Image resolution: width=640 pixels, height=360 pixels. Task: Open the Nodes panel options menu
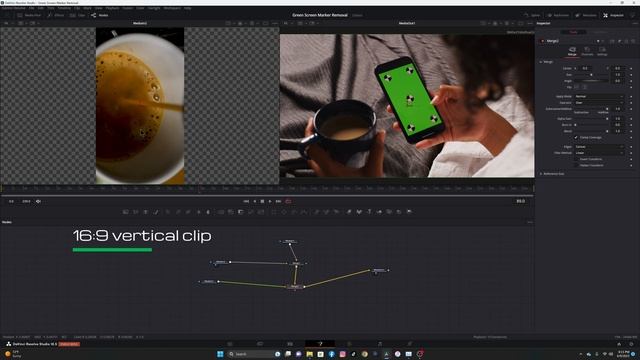530,222
